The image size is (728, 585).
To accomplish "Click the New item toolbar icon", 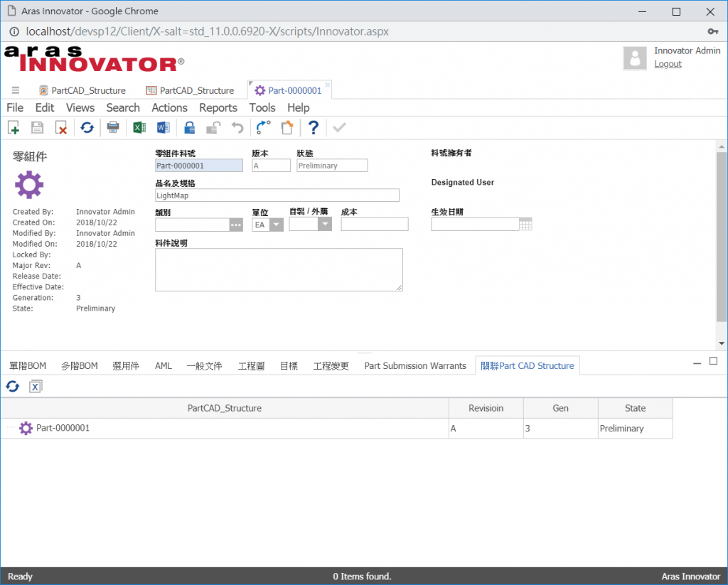I will (x=14, y=127).
